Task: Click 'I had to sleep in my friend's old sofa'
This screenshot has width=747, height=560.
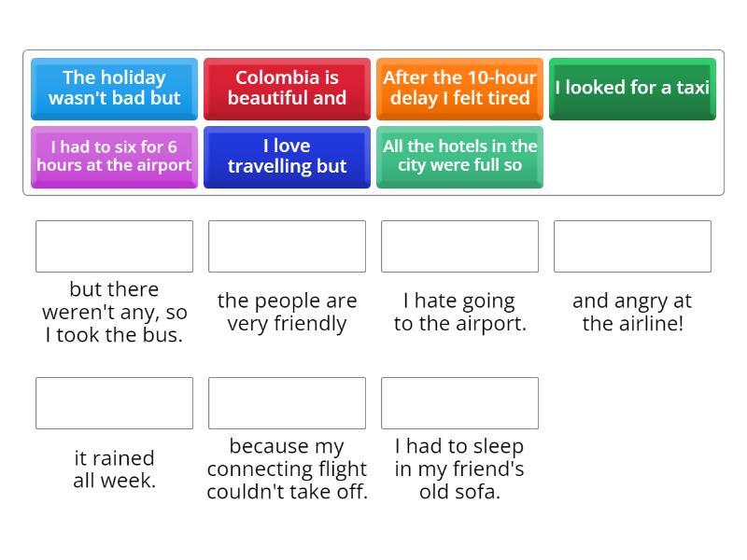Action: point(459,469)
